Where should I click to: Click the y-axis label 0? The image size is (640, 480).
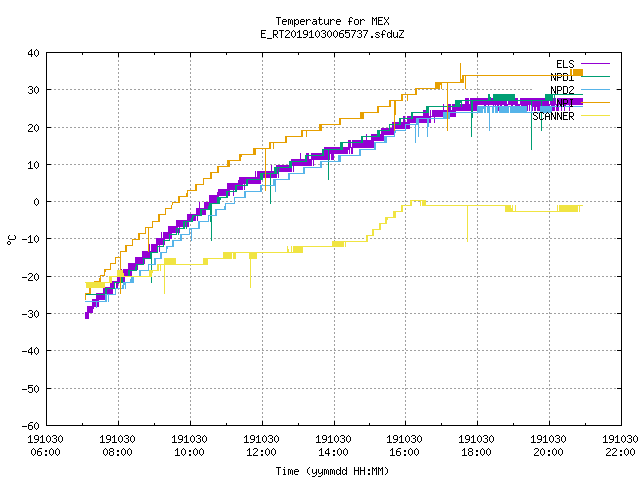pos(37,202)
